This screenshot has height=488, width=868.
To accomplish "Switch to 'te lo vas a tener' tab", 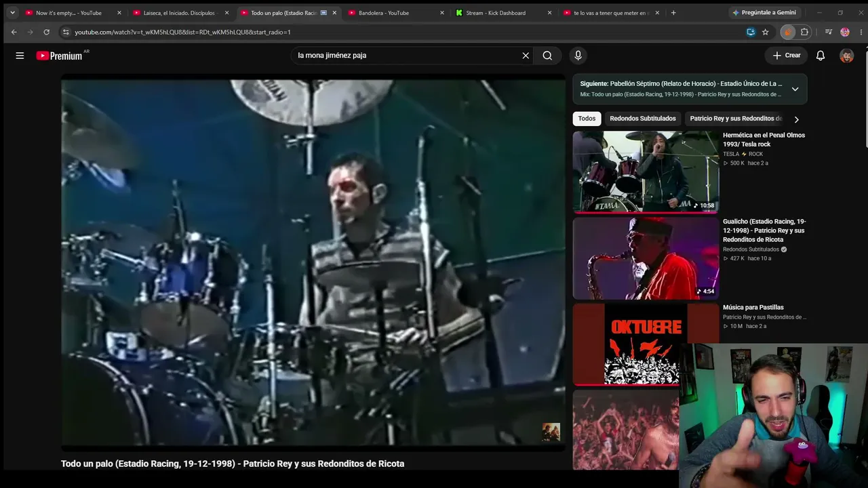I will [611, 13].
